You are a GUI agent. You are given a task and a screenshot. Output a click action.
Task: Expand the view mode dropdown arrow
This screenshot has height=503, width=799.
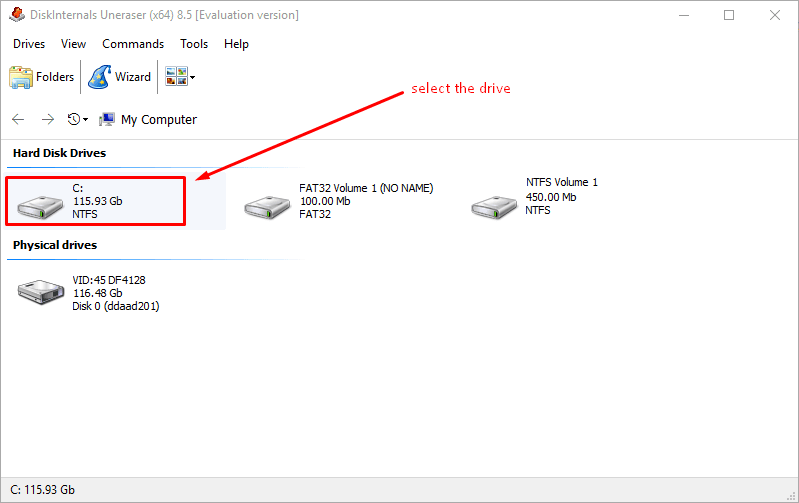(x=192, y=77)
